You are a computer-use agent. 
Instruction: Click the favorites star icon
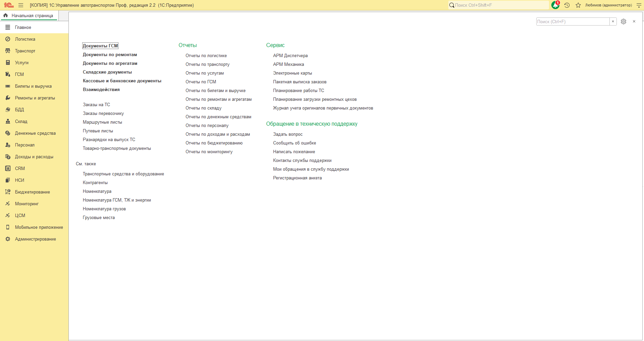578,5
